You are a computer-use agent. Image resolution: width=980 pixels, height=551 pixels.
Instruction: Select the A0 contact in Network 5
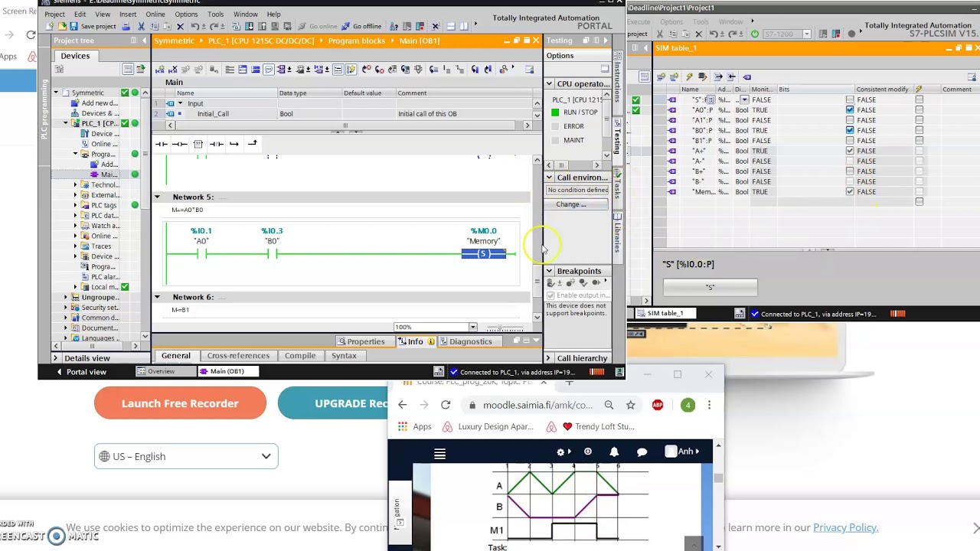[201, 254]
